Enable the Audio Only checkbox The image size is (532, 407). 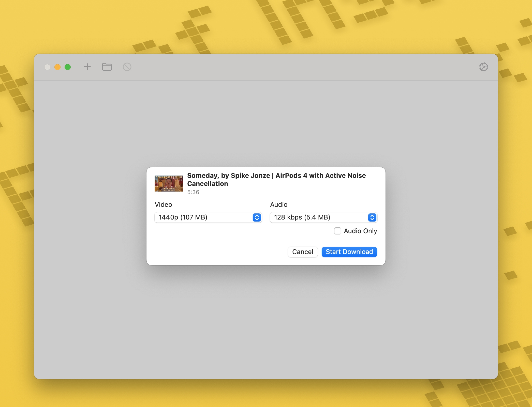click(x=337, y=231)
